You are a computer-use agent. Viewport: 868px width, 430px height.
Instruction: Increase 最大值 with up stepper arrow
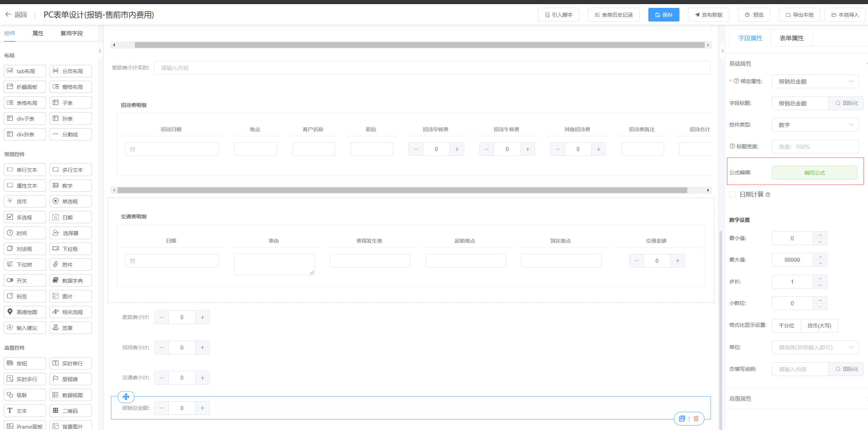820,257
